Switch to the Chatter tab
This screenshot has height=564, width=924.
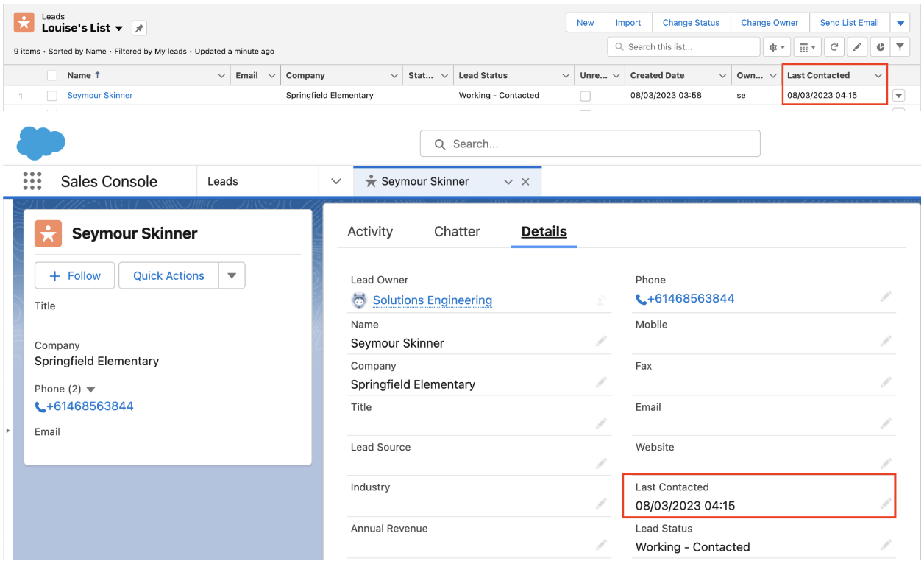[x=457, y=231]
